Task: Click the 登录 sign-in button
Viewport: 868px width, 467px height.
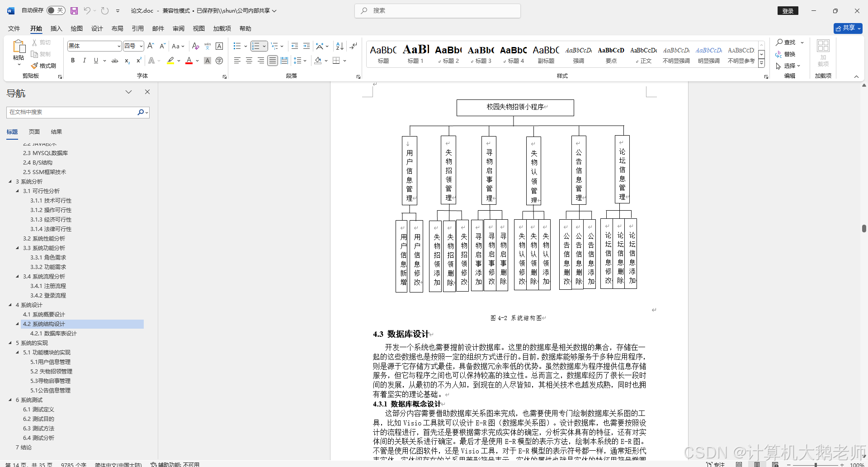Action: pyautogui.click(x=788, y=10)
